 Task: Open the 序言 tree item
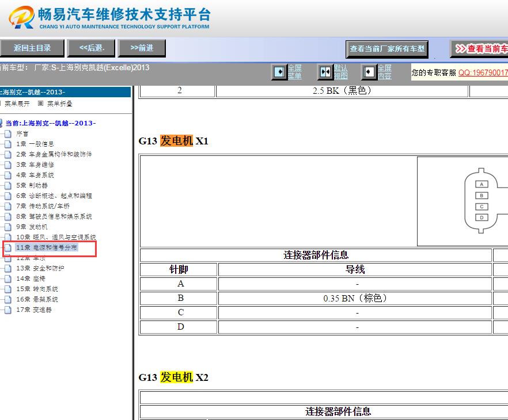coord(22,133)
